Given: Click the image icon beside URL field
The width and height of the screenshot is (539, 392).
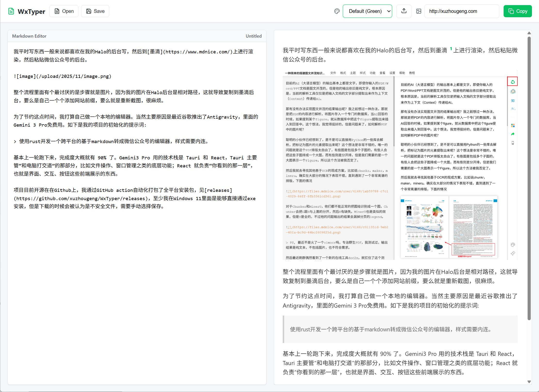Looking at the screenshot, I should point(419,11).
